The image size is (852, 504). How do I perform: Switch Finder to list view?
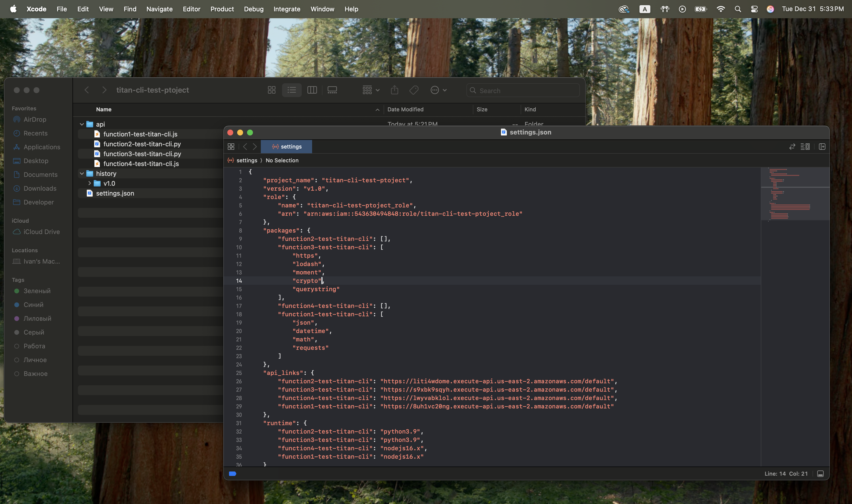tap(292, 90)
